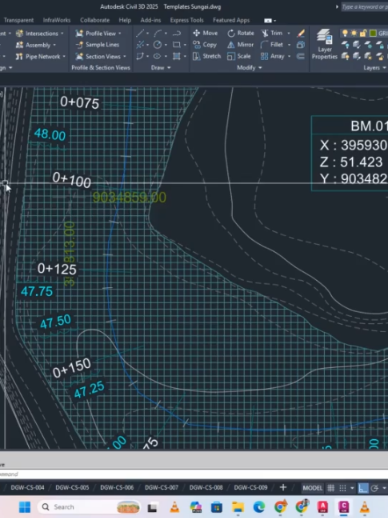This screenshot has height=518, width=388.
Task: Open the Express Tools ribbon tab
Action: coord(187,20)
